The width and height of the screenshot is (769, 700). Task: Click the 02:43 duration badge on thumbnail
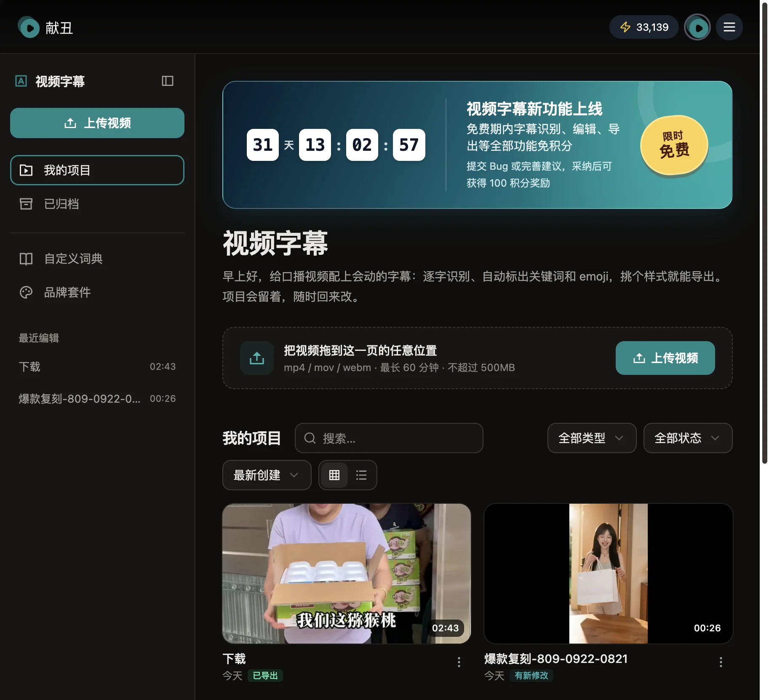pyautogui.click(x=446, y=628)
